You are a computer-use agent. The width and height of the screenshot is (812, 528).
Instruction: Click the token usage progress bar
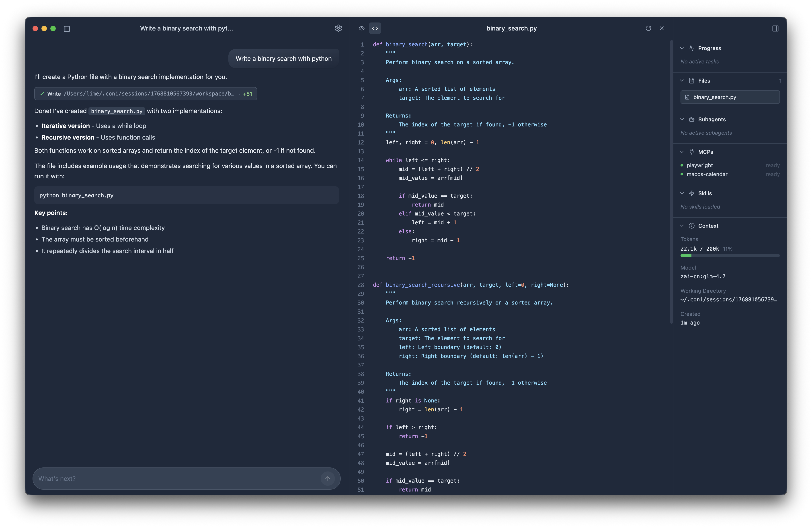click(x=730, y=256)
